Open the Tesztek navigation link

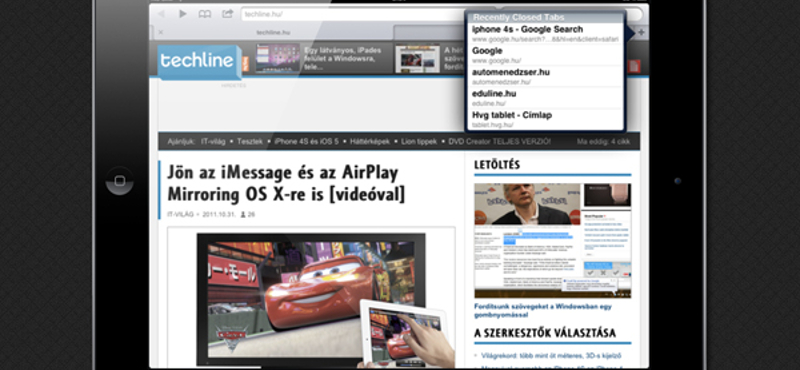(249, 141)
